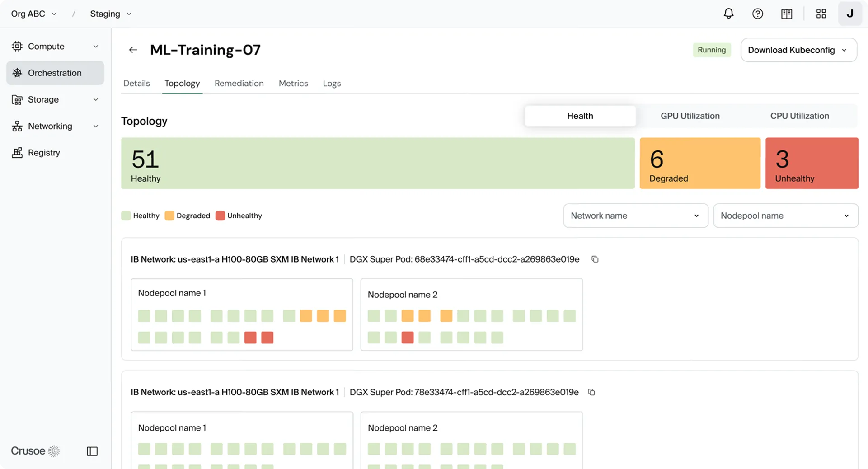This screenshot has height=469, width=868.
Task: Select the first Super Pod's 'Nodepool name 1' label
Action: click(172, 293)
